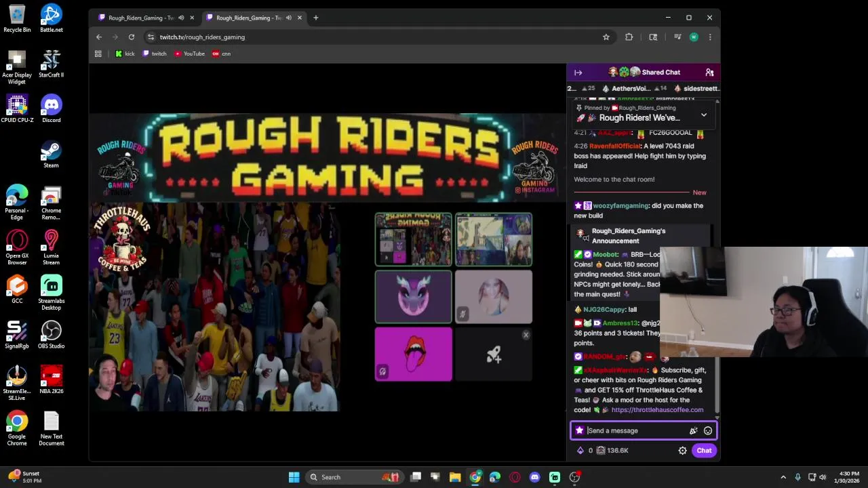Open the Acer Display Widget shortcut
The height and width of the screenshot is (488, 868).
click(17, 67)
